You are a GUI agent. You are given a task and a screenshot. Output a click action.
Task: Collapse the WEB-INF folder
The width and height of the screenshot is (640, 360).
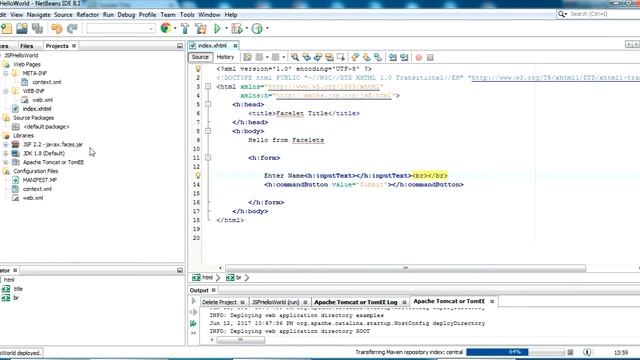click(6, 91)
